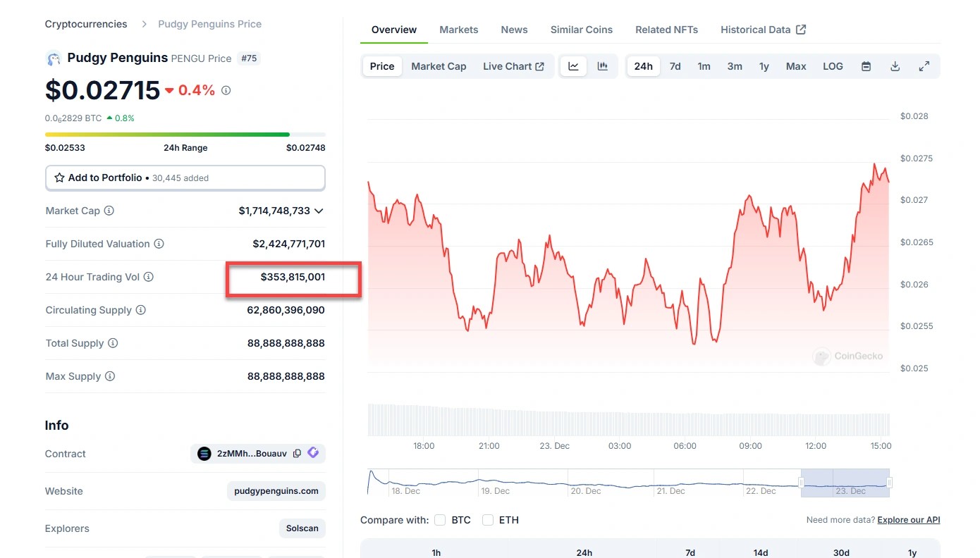980x558 pixels.
Task: Expand the Market Cap dropdown arrow
Action: (319, 211)
